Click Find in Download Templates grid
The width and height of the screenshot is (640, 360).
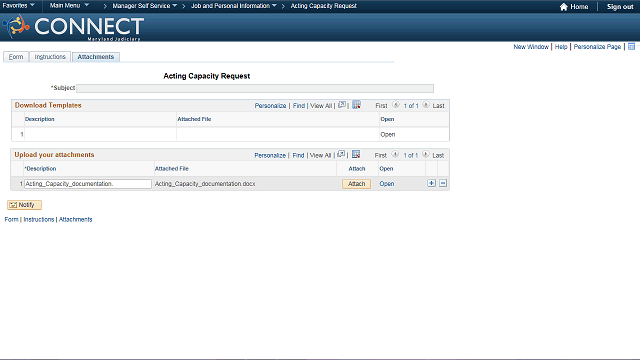(x=299, y=106)
